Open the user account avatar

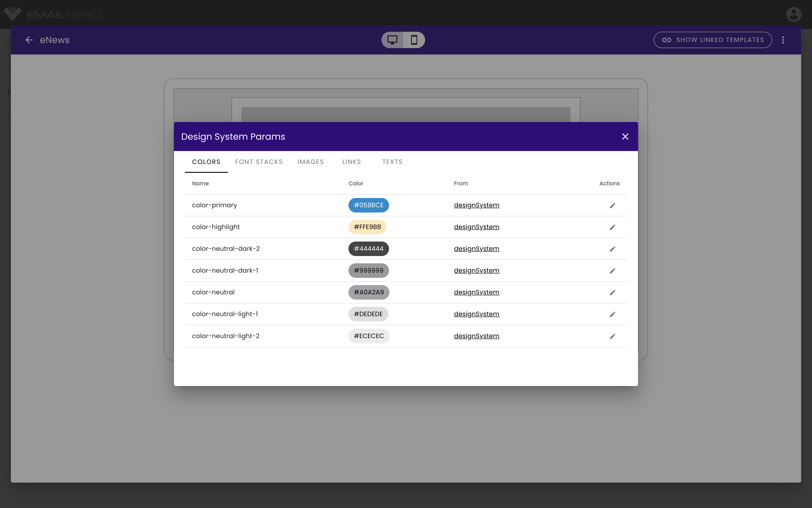click(x=794, y=15)
